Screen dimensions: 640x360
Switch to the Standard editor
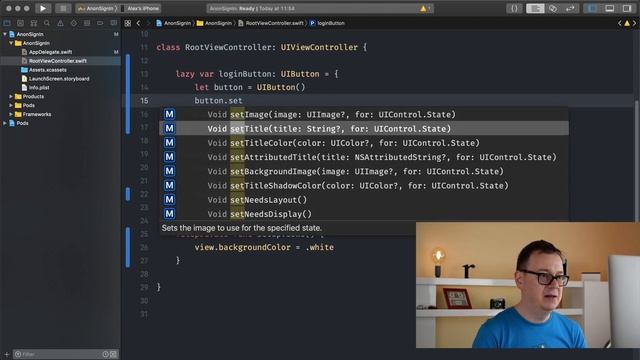click(x=535, y=8)
